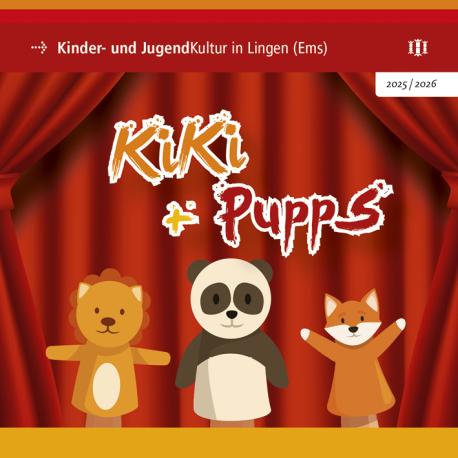The height and width of the screenshot is (458, 458).
Task: Click the yellow bar at the bottom
Action: point(229,443)
